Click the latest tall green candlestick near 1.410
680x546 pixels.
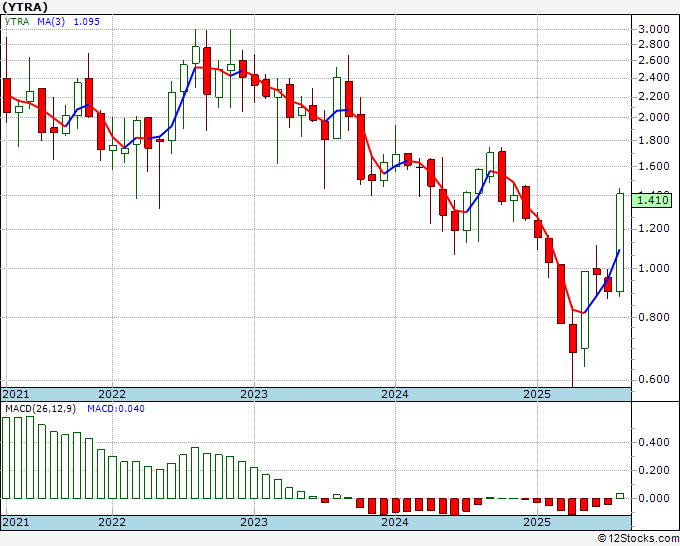tap(620, 242)
